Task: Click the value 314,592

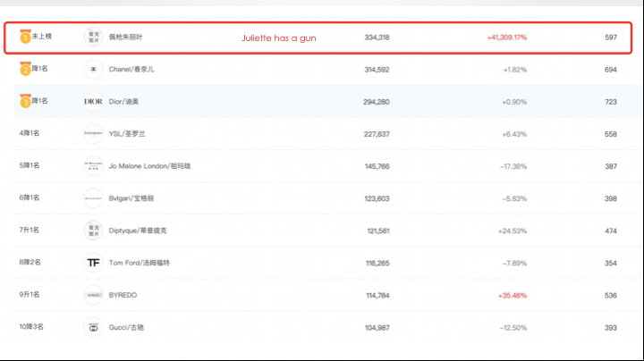Action: (x=377, y=70)
